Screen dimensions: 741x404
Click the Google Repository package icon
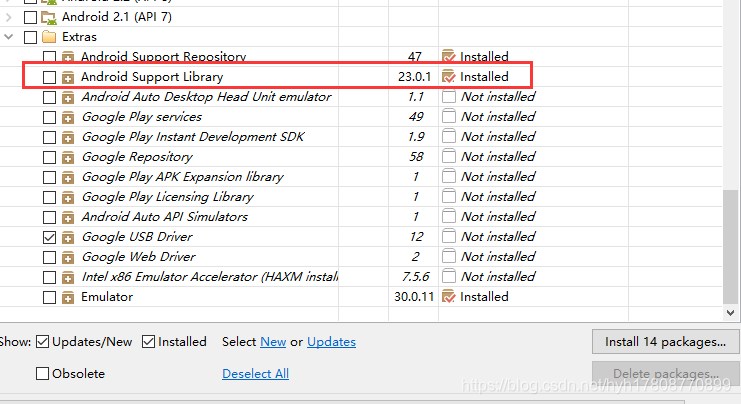(x=68, y=157)
